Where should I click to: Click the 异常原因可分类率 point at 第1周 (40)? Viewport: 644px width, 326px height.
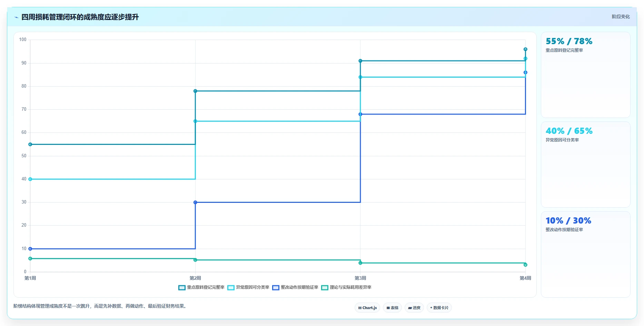[30, 179]
